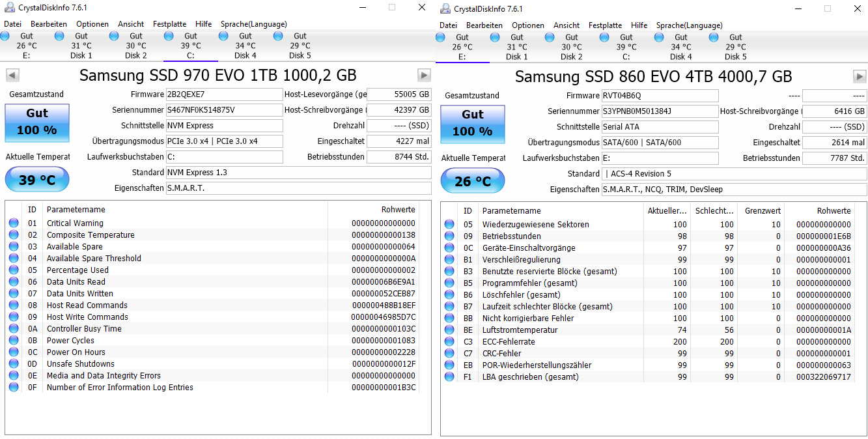
Task: Open the Sprache(Language) menu
Action: pyautogui.click(x=253, y=23)
